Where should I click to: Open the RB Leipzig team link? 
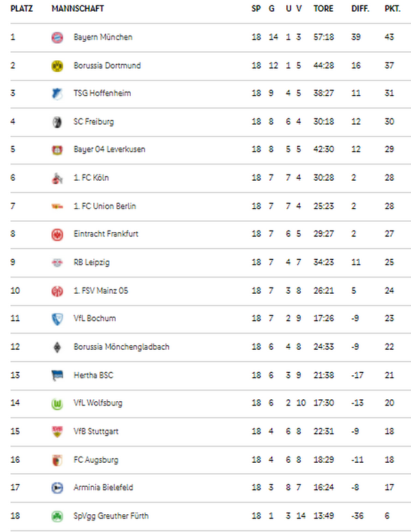pos(92,263)
